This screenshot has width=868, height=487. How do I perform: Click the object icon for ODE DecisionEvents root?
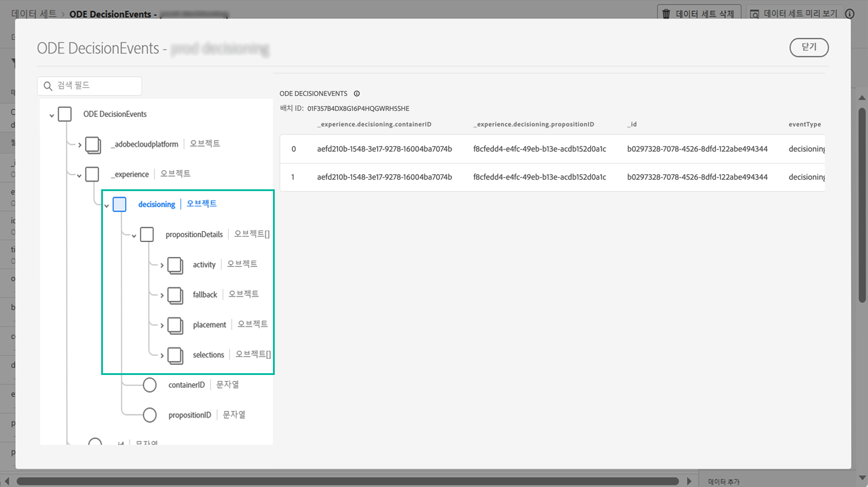pos(65,114)
